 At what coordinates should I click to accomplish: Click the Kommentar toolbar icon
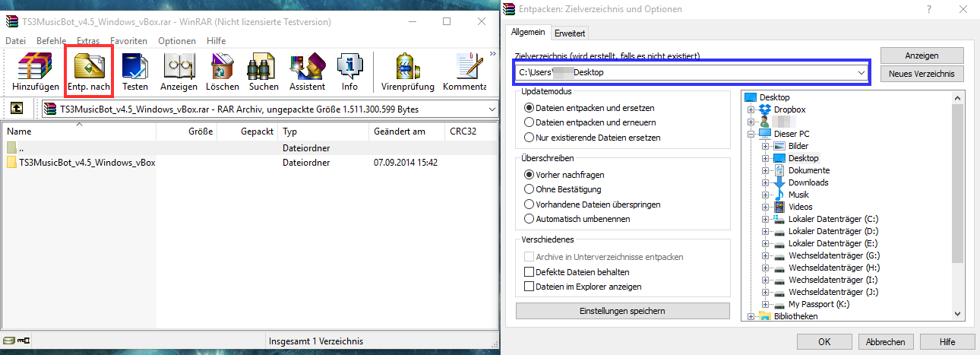470,67
